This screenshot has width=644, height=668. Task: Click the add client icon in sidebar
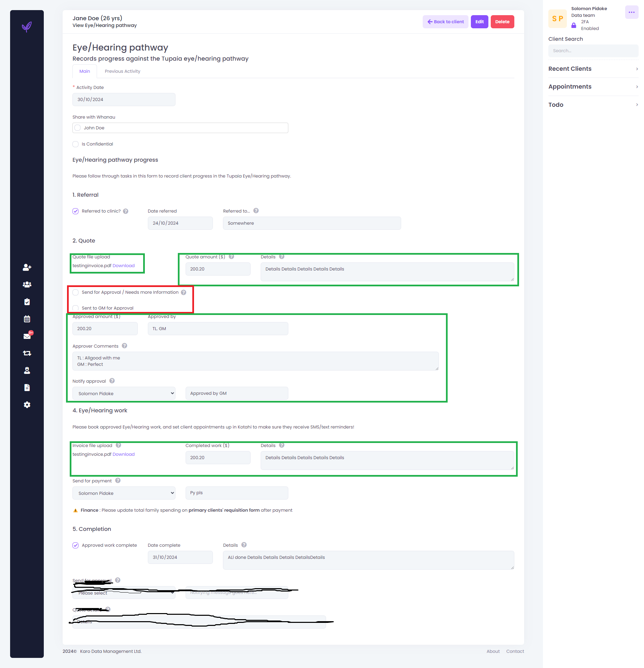(x=27, y=267)
